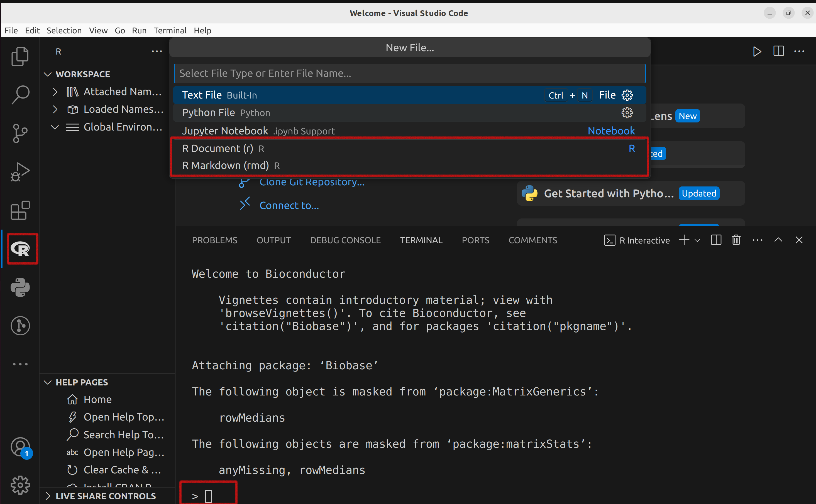The height and width of the screenshot is (504, 816).
Task: Select the R extension sidebar icon
Action: [x=20, y=249]
